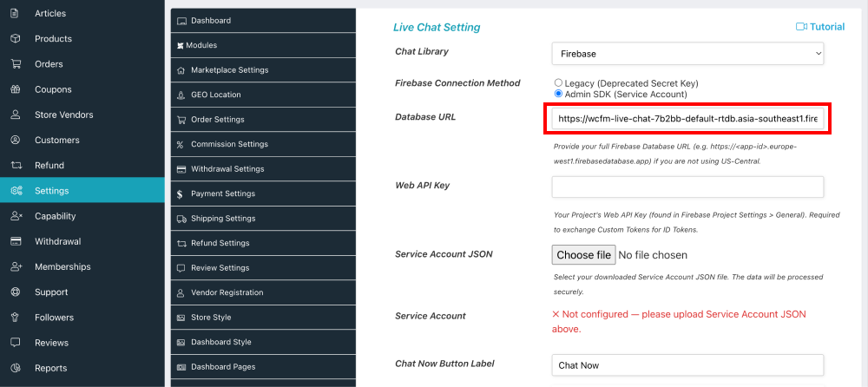The width and height of the screenshot is (868, 387).
Task: Click the Followers trophy icon
Action: [x=16, y=318]
